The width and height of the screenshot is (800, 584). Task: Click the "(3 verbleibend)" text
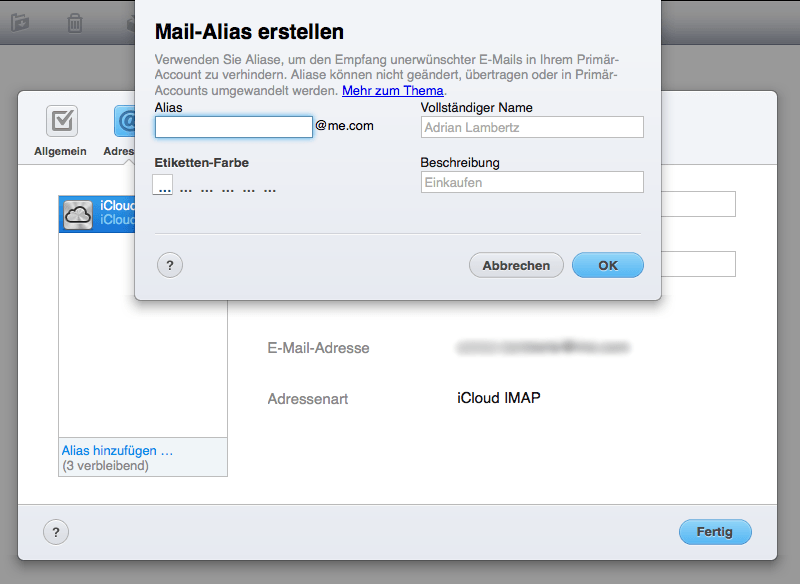tap(106, 466)
